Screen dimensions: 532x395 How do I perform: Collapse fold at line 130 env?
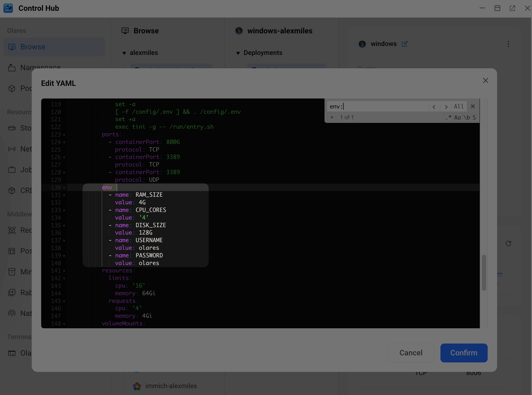[x=64, y=188]
